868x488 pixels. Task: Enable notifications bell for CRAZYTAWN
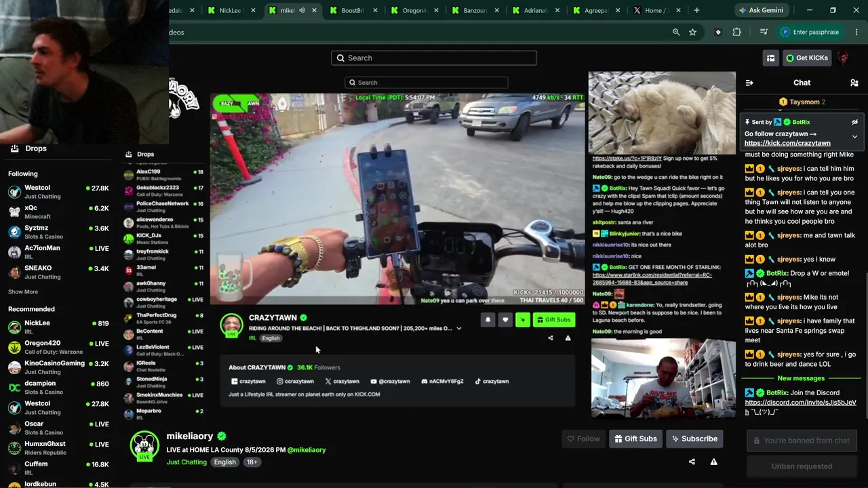click(x=488, y=320)
